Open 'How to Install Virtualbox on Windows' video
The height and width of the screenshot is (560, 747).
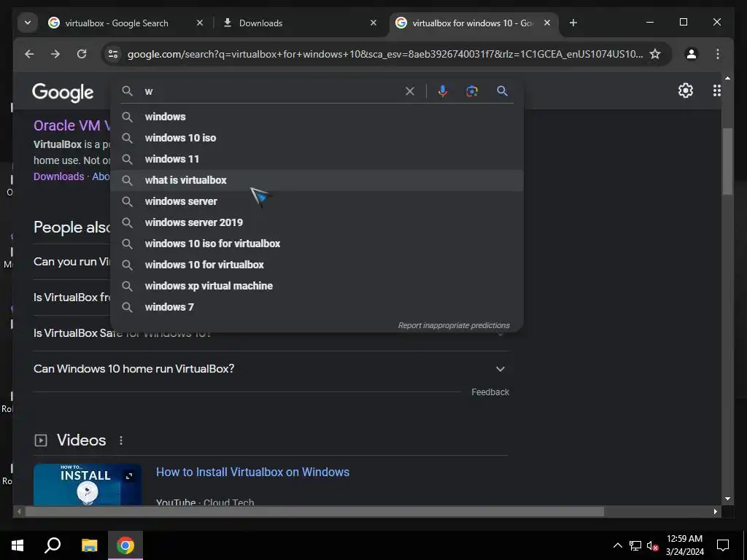click(x=252, y=472)
